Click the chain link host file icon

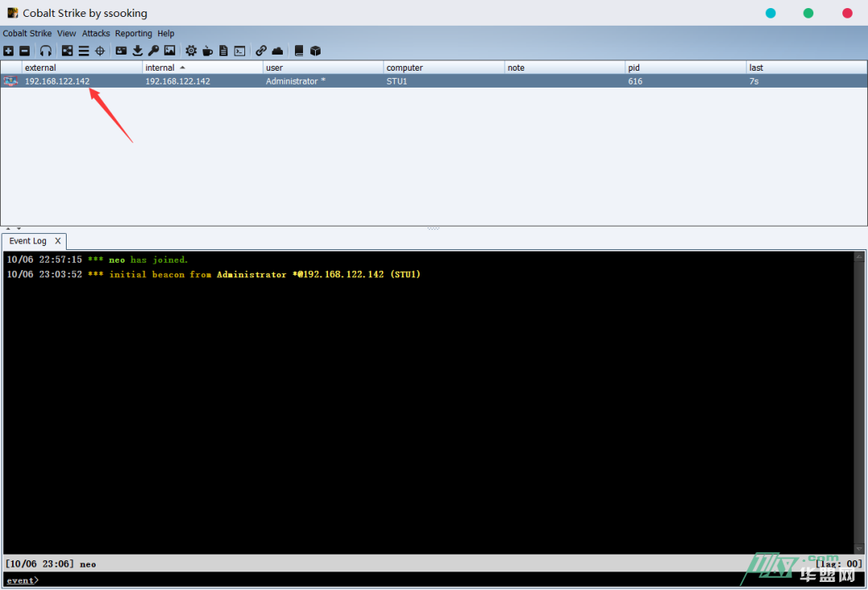click(261, 51)
